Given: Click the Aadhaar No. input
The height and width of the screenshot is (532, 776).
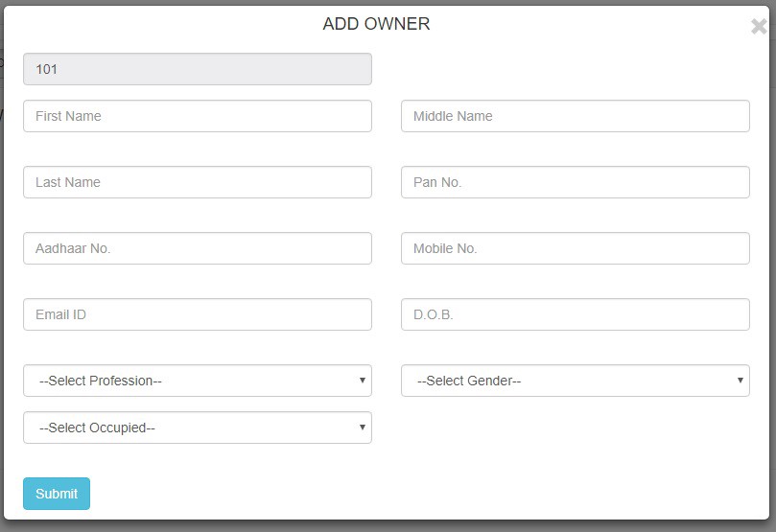Looking at the screenshot, I should point(197,248).
